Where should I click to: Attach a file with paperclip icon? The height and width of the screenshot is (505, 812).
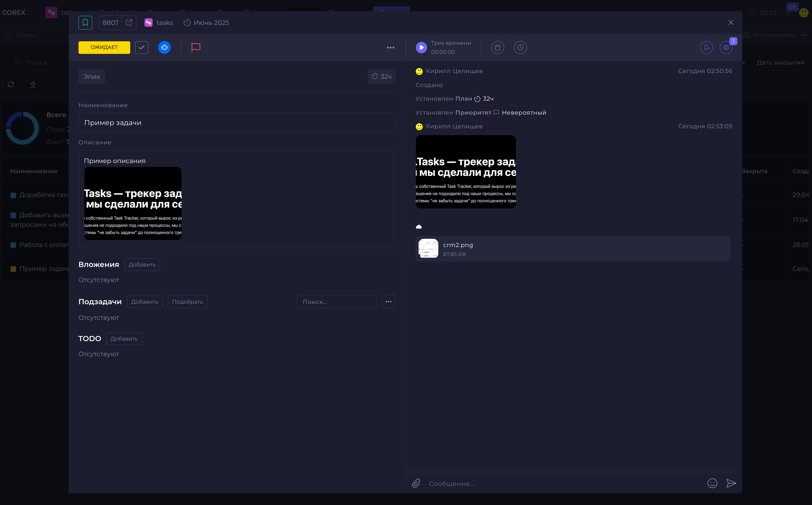point(416,483)
